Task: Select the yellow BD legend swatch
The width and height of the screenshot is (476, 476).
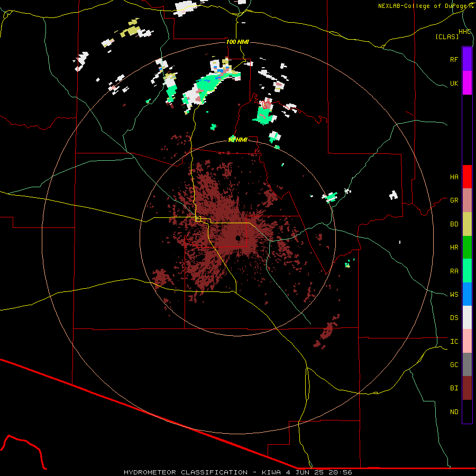Action: click(x=467, y=224)
